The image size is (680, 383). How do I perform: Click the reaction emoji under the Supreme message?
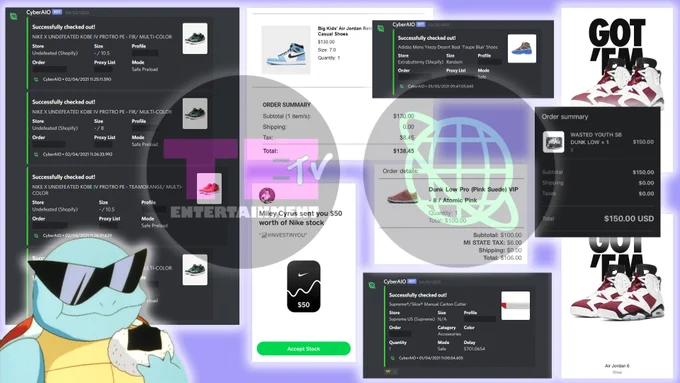pos(389,371)
